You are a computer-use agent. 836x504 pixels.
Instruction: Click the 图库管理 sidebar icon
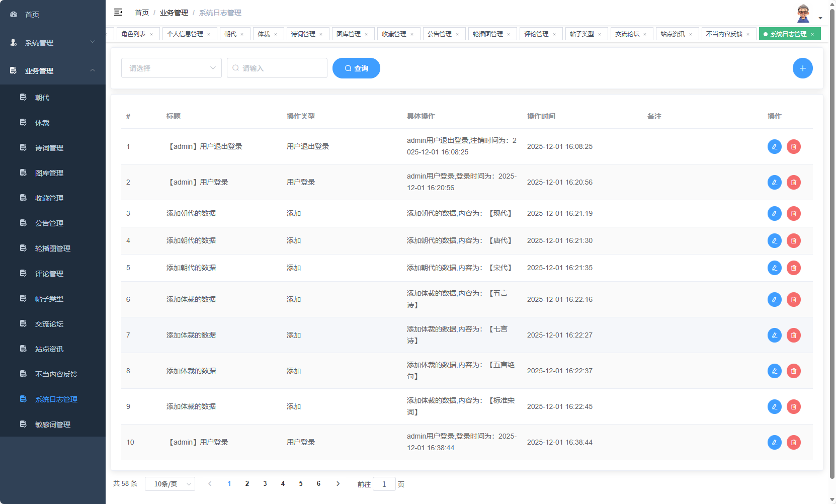(23, 173)
